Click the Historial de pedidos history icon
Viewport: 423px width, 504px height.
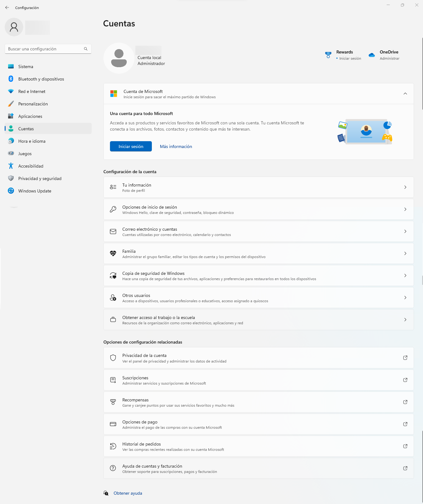(x=113, y=446)
